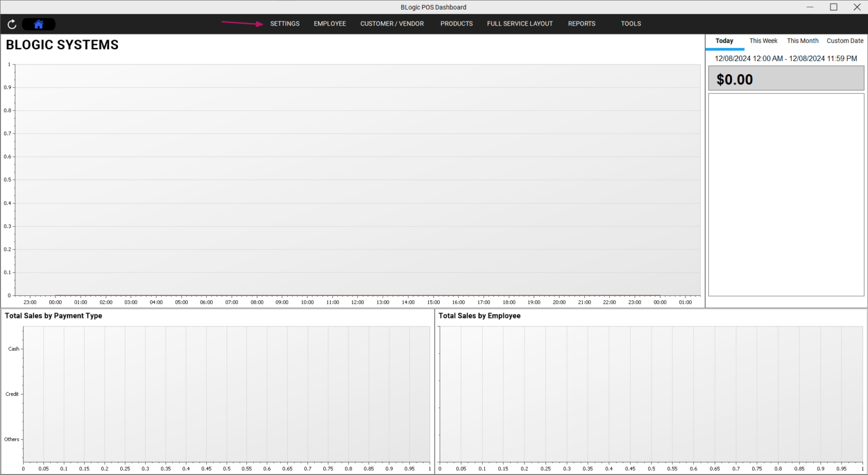
Task: Open the TOOLS menu
Action: click(631, 24)
